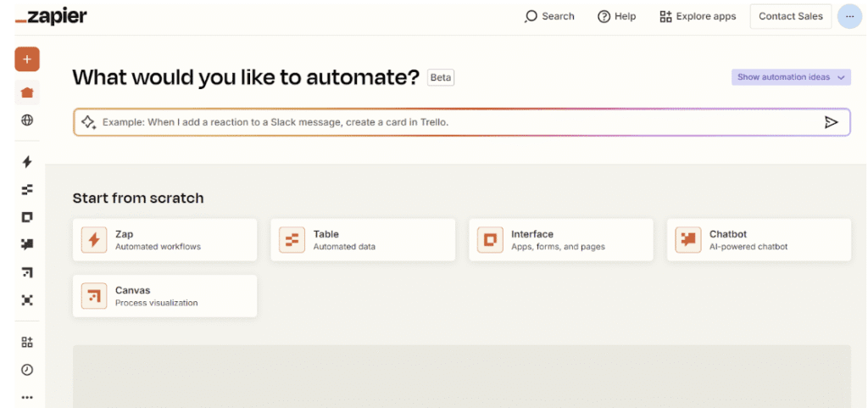This screenshot has height=408, width=868.
Task: Select the Interface Apps, forms, and pages card
Action: coord(561,240)
